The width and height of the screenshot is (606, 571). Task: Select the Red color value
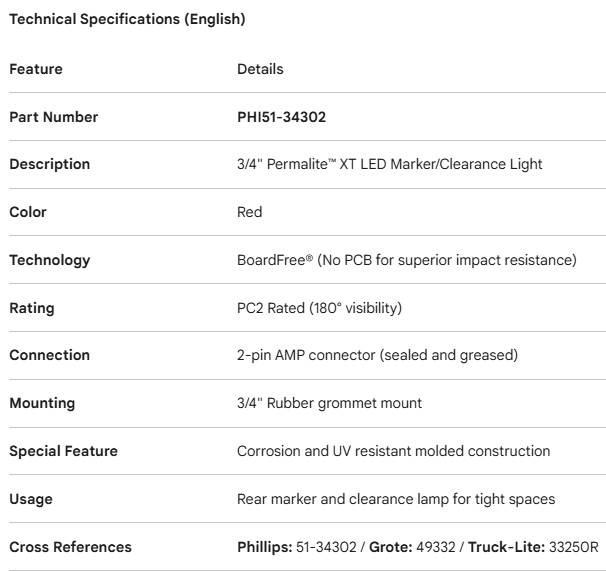(x=250, y=212)
